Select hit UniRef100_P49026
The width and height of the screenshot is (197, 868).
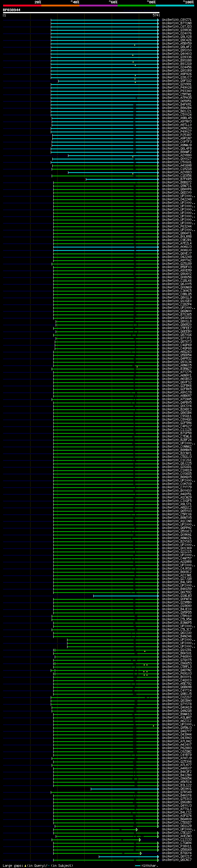click(176, 88)
